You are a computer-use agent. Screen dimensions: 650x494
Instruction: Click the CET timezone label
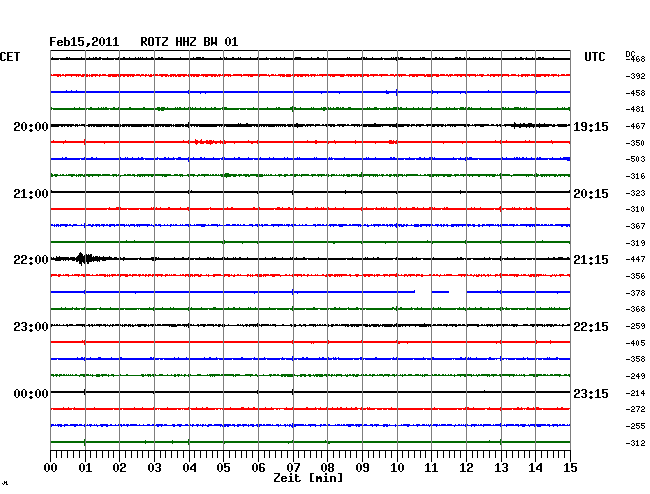[x=10, y=57]
